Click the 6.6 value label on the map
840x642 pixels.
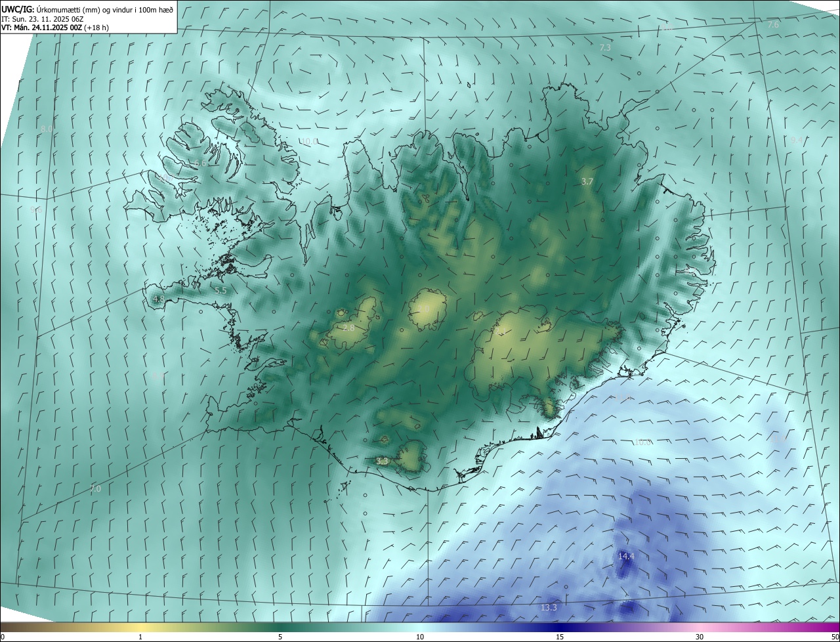click(x=201, y=163)
